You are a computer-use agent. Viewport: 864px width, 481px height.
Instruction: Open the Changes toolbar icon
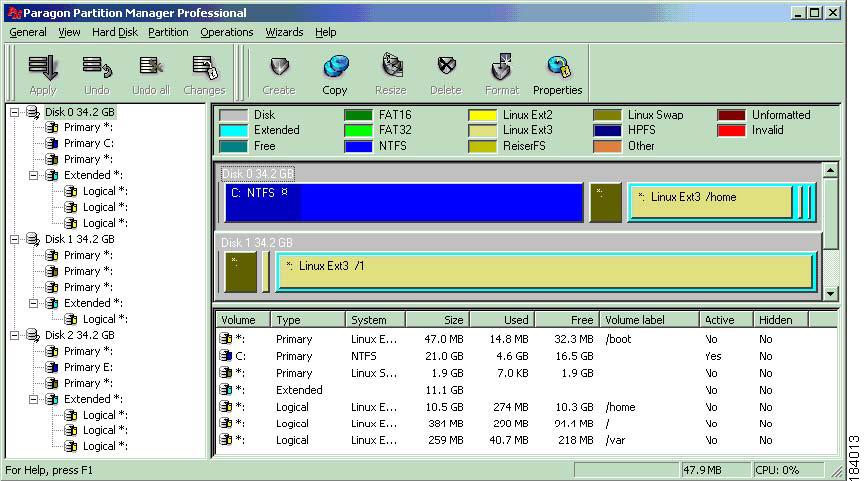click(204, 67)
